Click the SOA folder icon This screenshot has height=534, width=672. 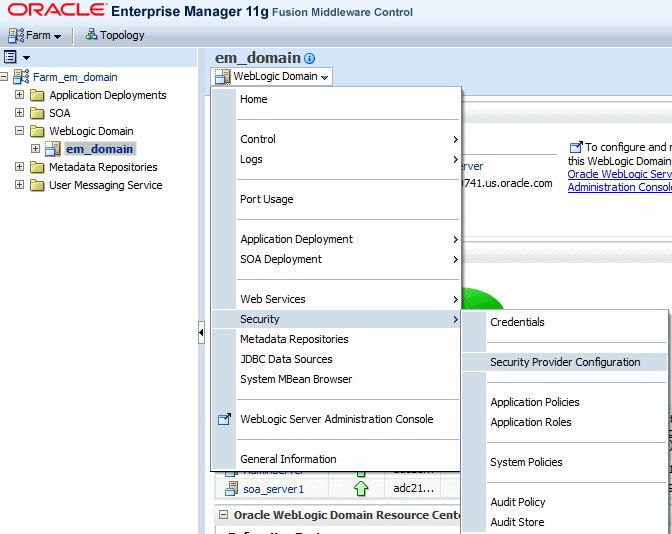click(37, 113)
